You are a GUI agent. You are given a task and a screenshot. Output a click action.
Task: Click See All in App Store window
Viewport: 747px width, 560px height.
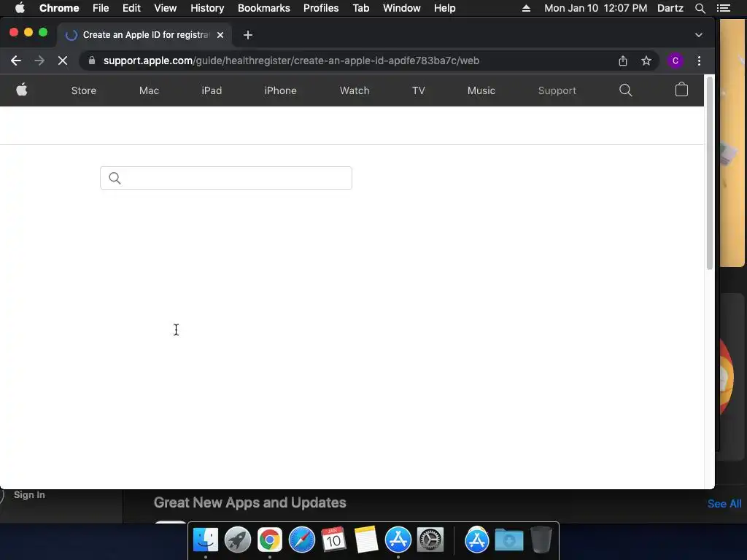coord(724,504)
